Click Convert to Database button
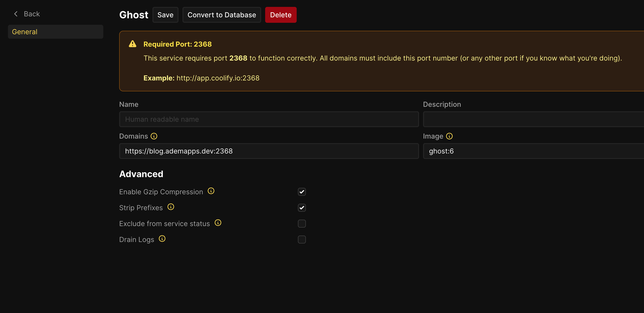 point(222,15)
